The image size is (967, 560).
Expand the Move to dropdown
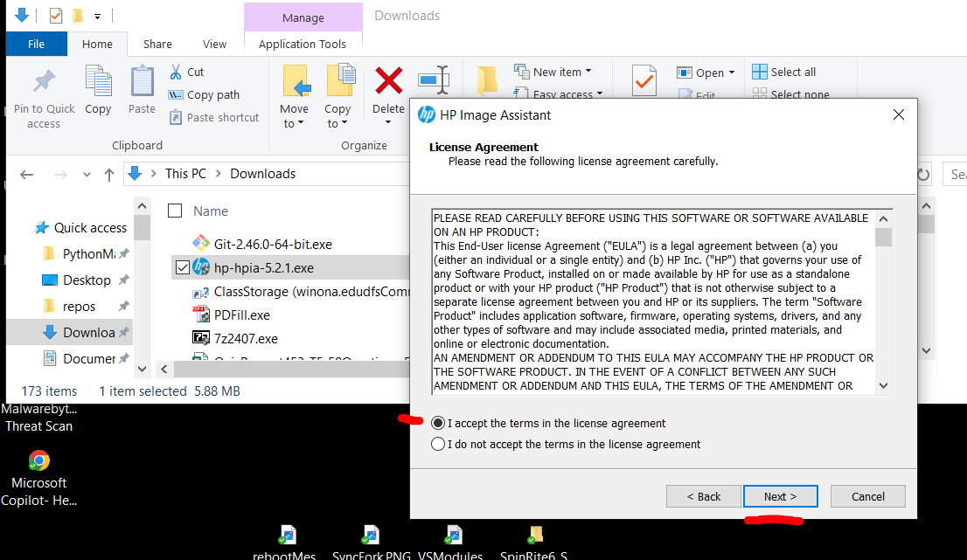click(x=301, y=123)
